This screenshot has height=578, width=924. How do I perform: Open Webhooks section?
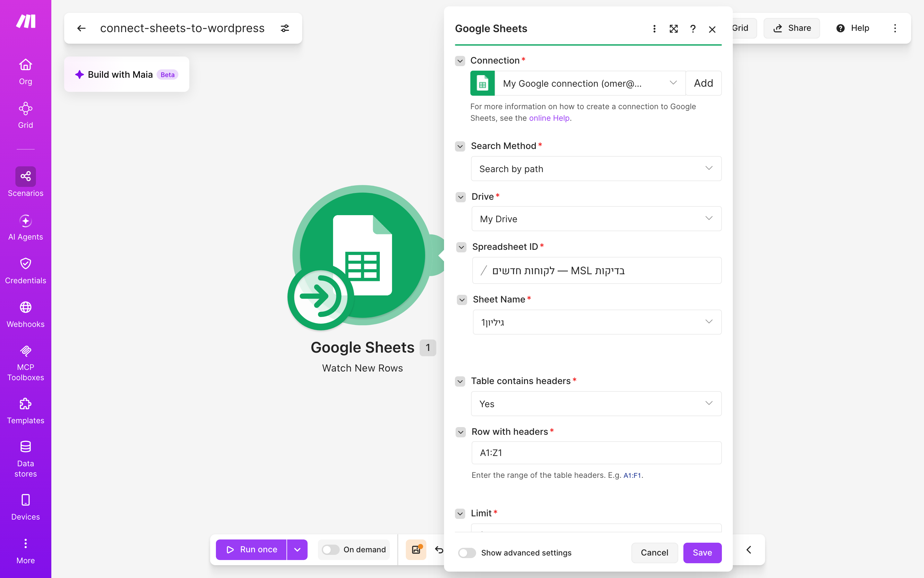[26, 315]
